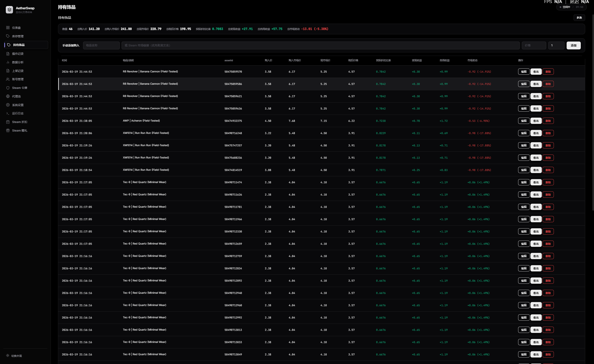Click the 运行日志 terminal icon
The width and height of the screenshot is (594, 364).
pyautogui.click(x=8, y=113)
